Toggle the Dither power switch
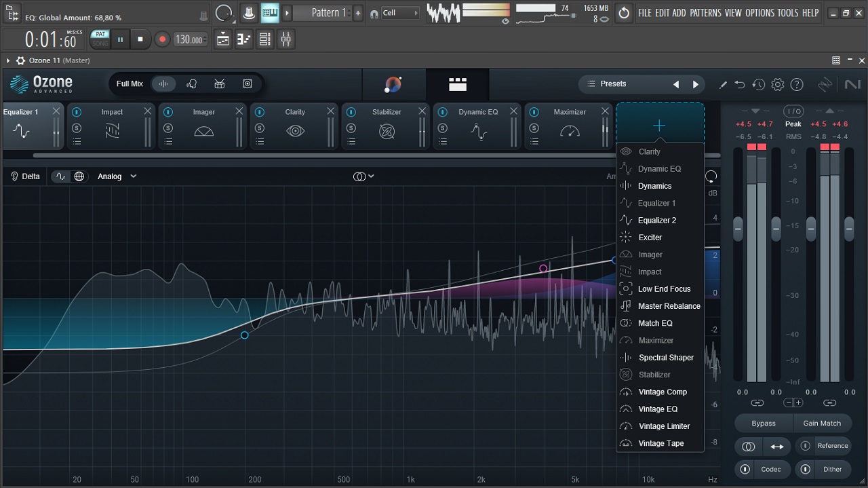 coord(806,469)
